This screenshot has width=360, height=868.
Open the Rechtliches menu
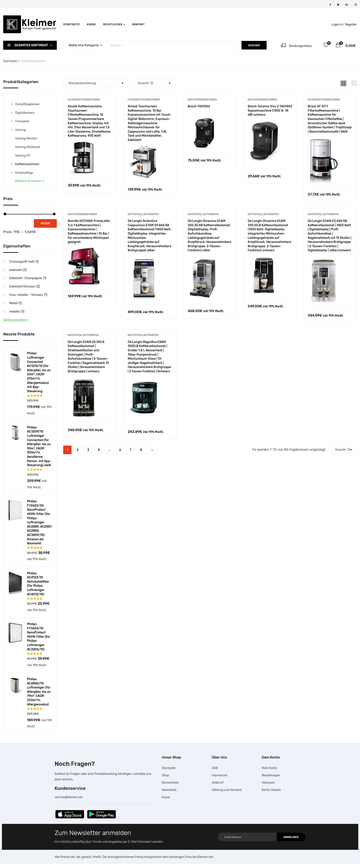[x=114, y=24]
